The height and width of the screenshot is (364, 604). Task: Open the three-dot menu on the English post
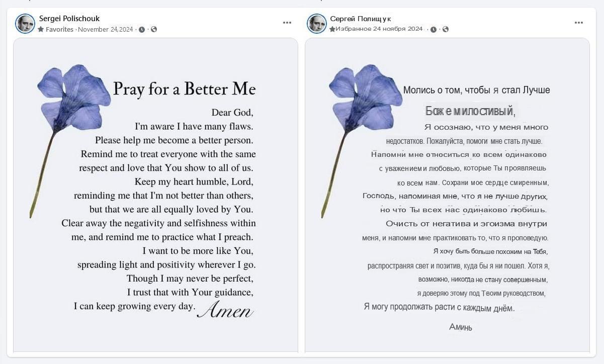(287, 23)
